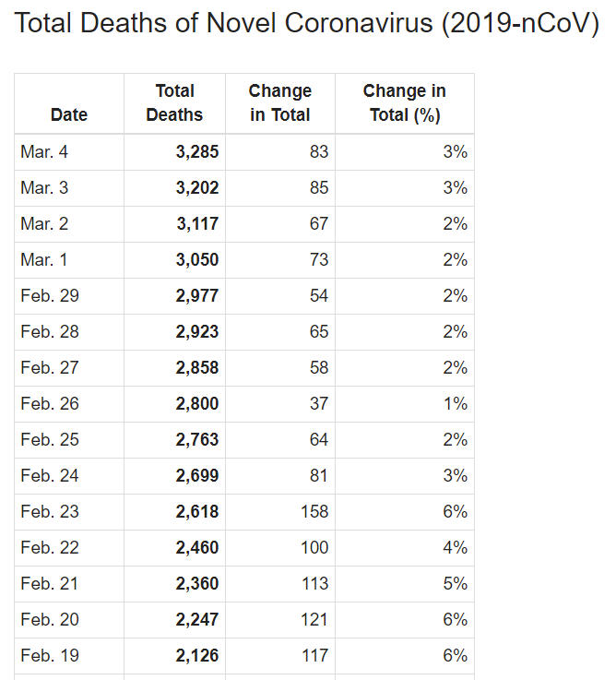Click the Mar. 3 date cell
616x680 pixels.
[x=43, y=188]
